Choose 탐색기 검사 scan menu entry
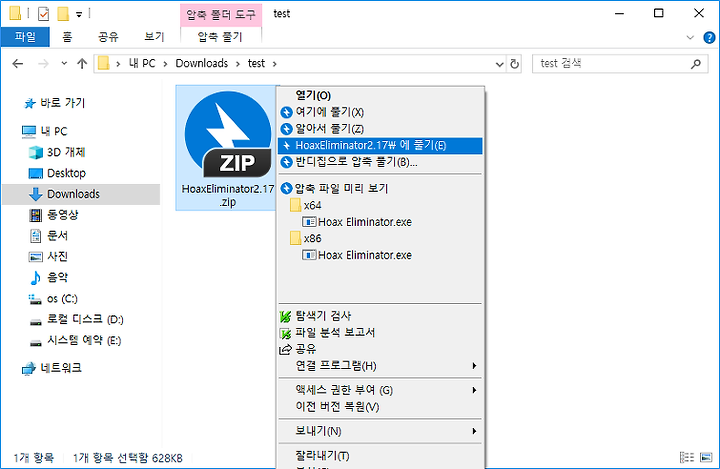 [380, 316]
